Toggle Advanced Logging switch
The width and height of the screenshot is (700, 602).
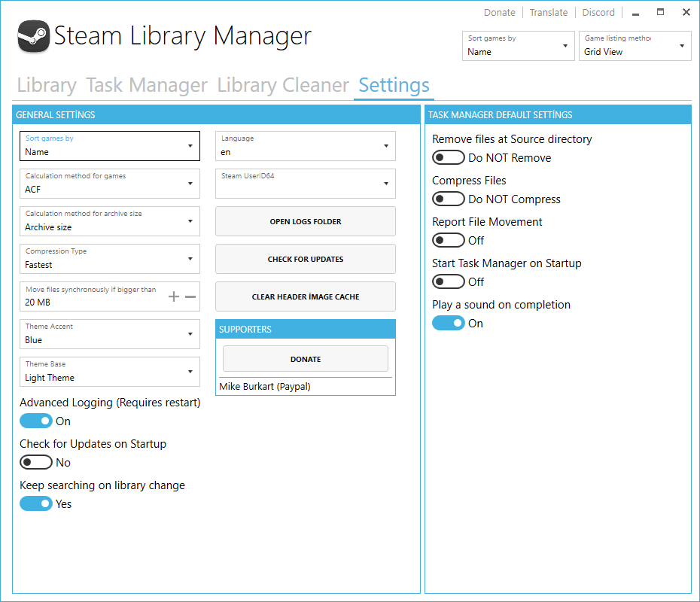click(36, 421)
